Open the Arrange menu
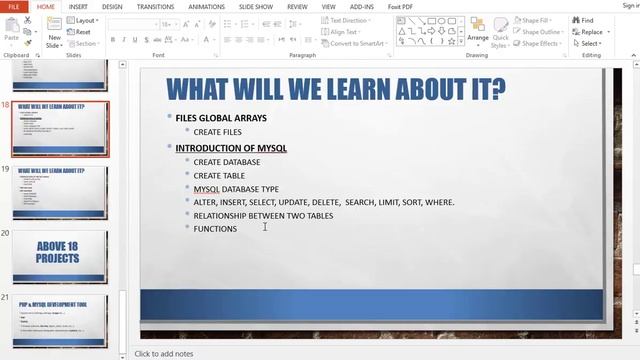This screenshot has width=640, height=360. 478,31
